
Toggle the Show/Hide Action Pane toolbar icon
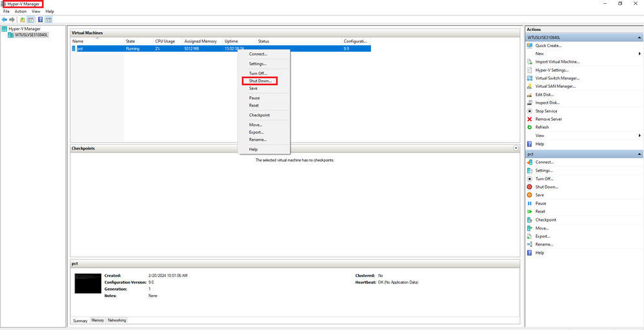48,19
